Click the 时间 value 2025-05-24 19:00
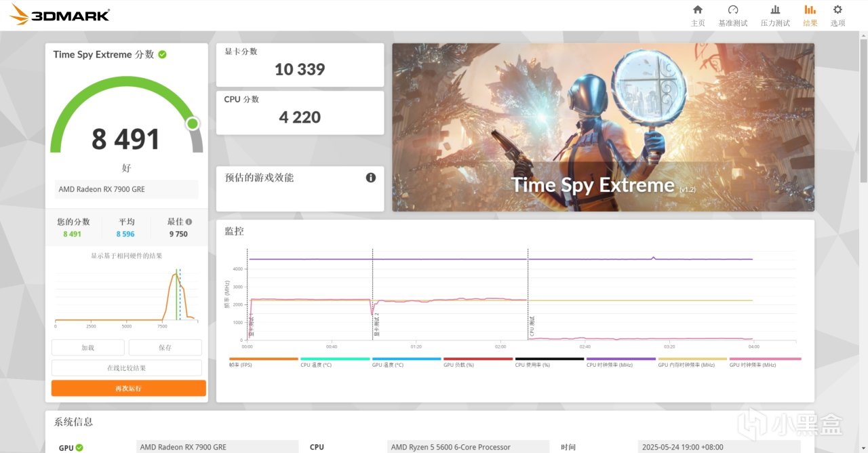Viewport: 868px width, 453px height. point(719,447)
